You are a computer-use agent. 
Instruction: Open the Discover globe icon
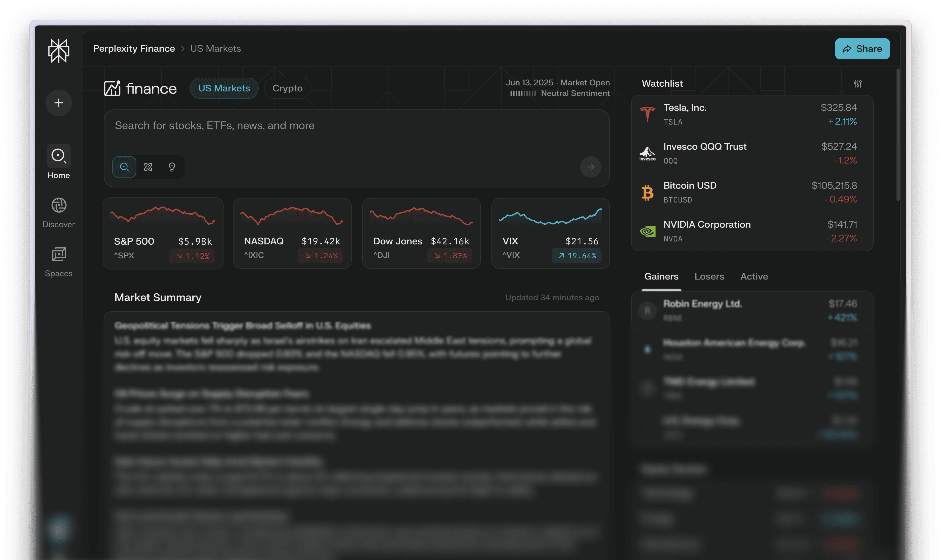[x=58, y=205]
